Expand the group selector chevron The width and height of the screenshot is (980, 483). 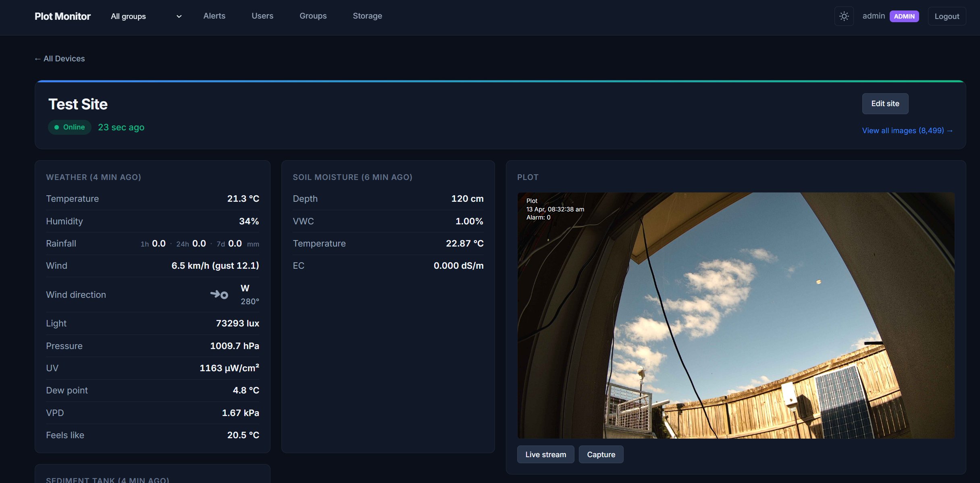(x=179, y=17)
